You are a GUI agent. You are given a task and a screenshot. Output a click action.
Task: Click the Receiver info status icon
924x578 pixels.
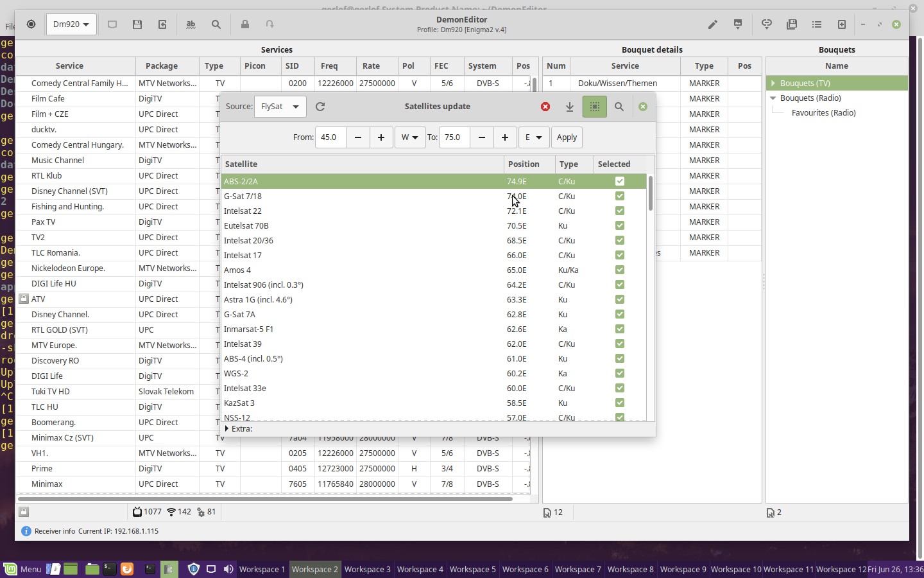click(26, 531)
